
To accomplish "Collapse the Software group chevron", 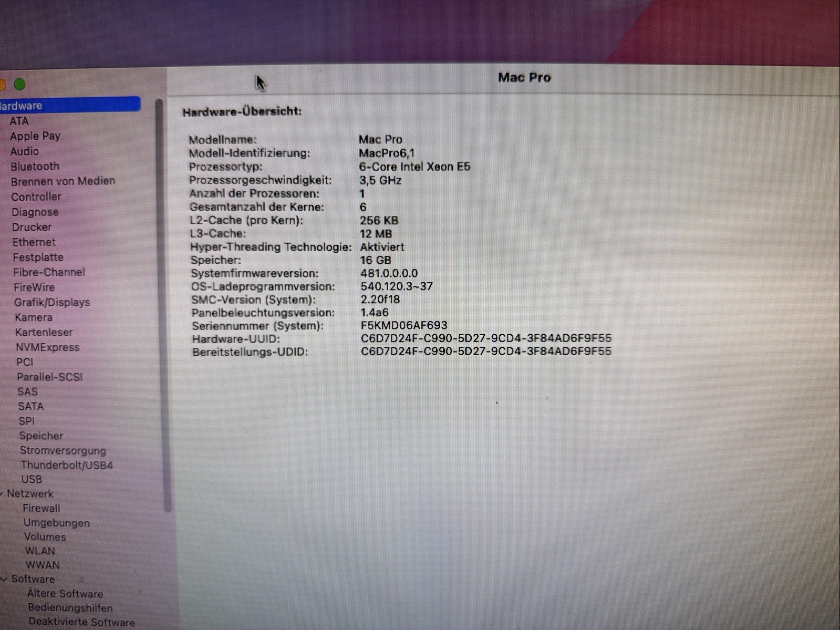I will pos(4,579).
